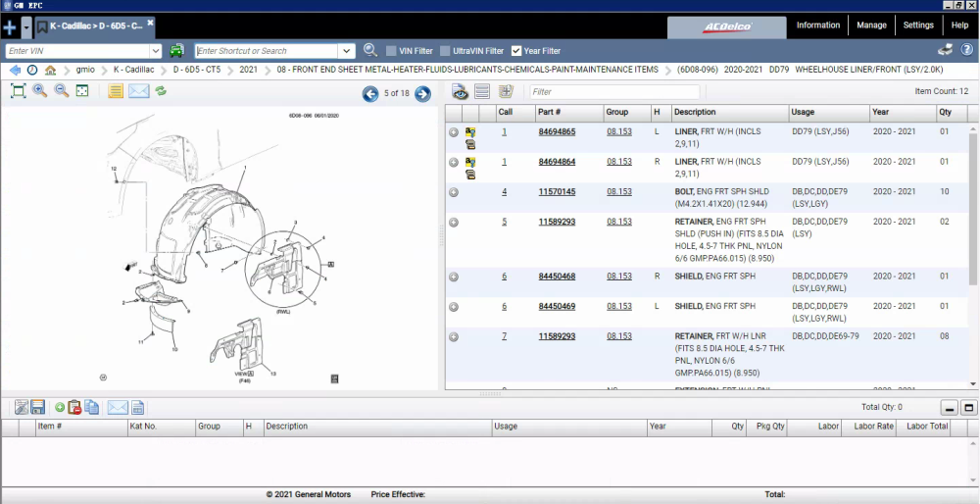Screen dimensions: 980x504
Task: Open the Help menu
Action: point(959,25)
